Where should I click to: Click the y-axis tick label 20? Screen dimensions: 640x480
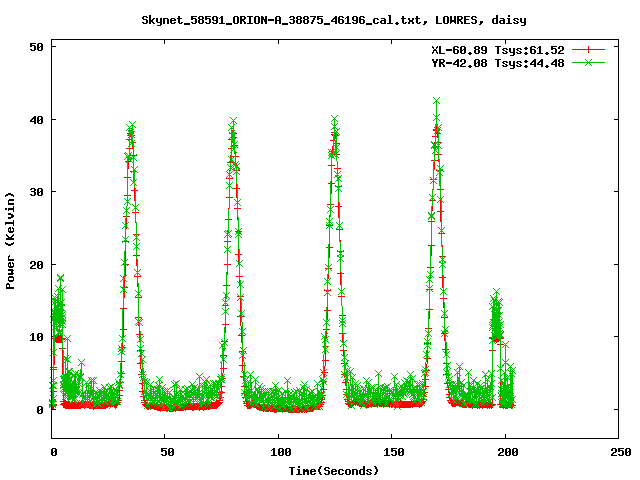(36, 264)
